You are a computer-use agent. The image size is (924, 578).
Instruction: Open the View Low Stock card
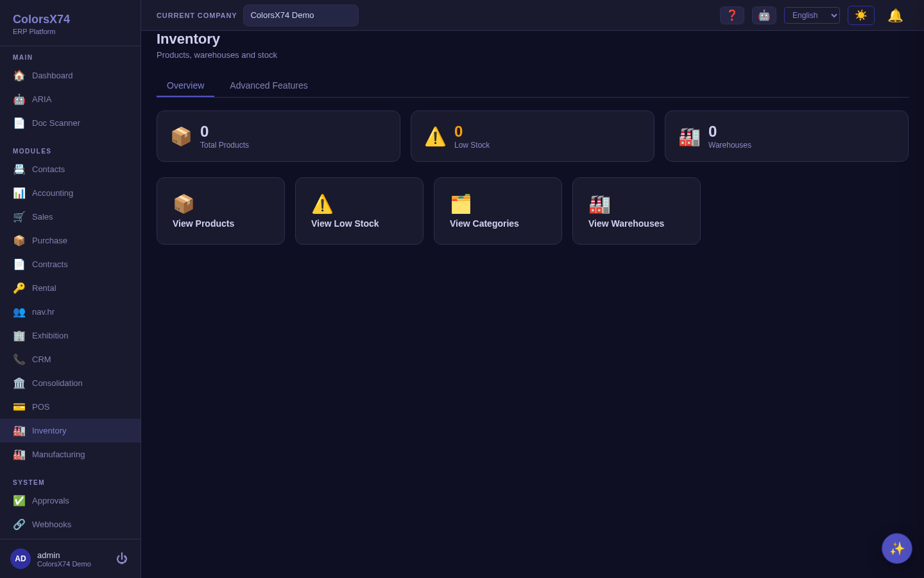coord(359,211)
